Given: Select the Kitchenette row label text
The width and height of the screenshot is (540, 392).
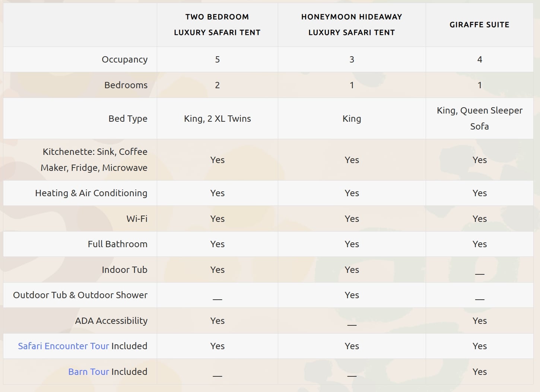Looking at the screenshot, I should (x=94, y=160).
